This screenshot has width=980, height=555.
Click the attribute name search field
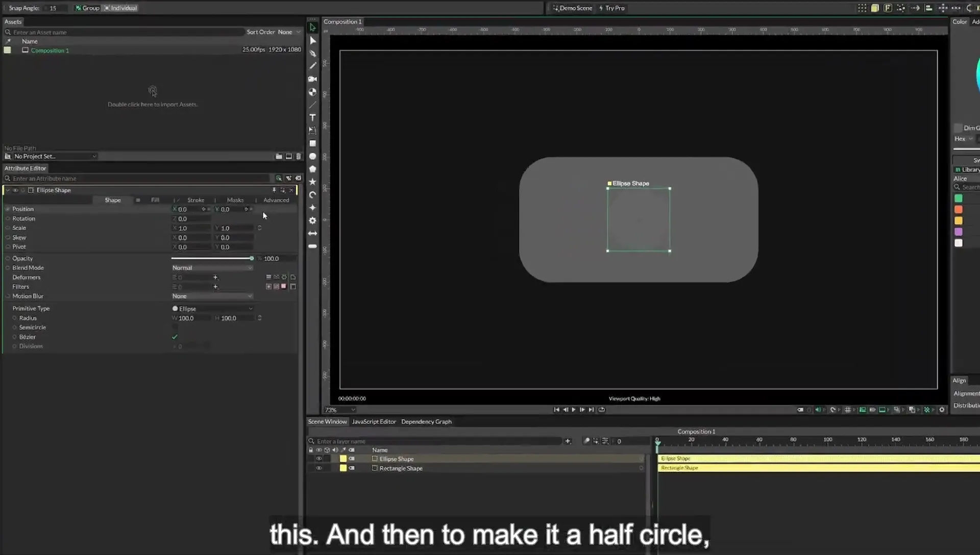(x=138, y=179)
